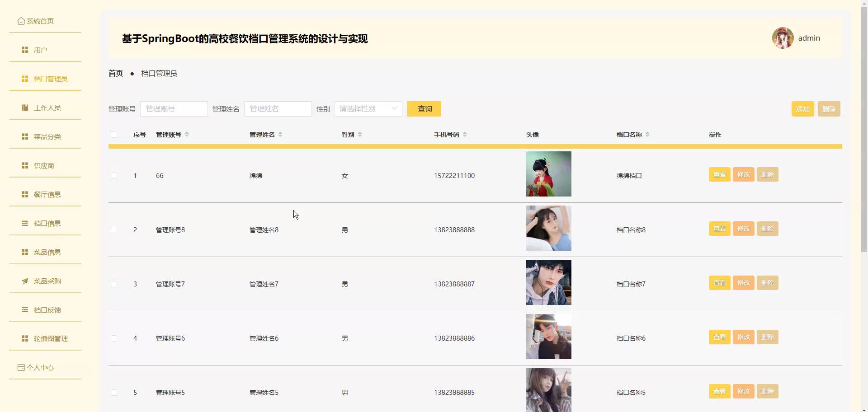
Task: Open 菜品分类 in the sidebar
Action: pyautogui.click(x=47, y=136)
